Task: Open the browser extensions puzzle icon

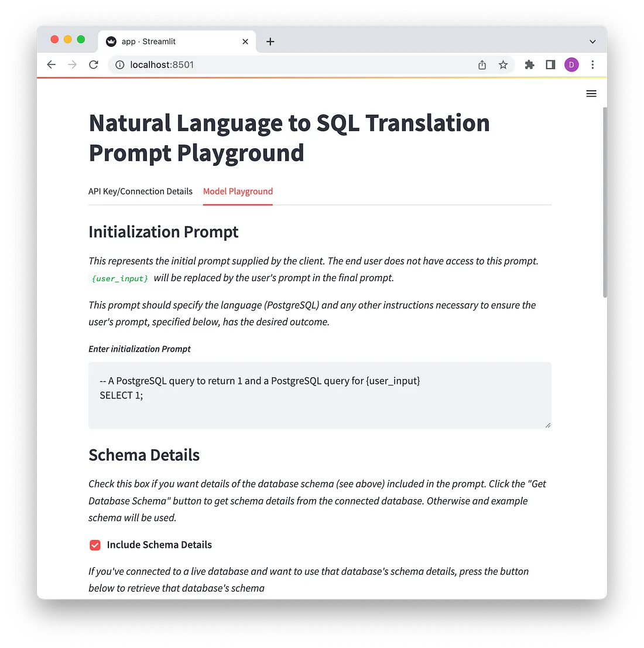Action: tap(529, 65)
